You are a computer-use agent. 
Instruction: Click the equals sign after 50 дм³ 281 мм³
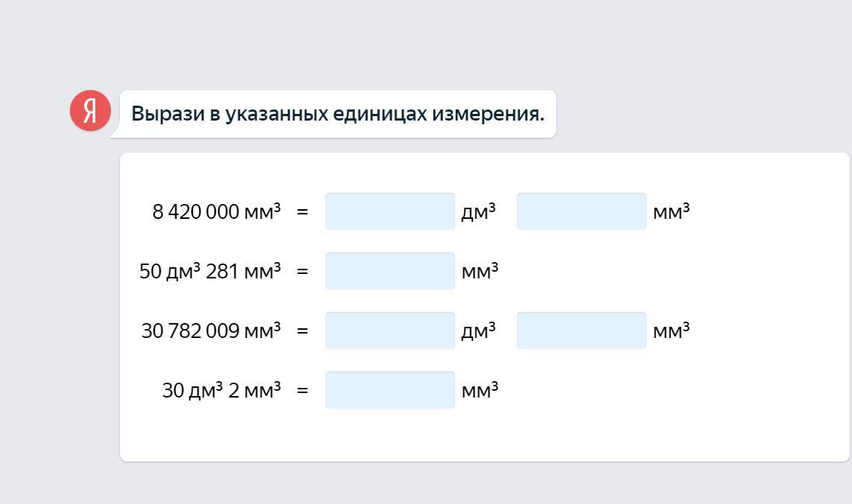click(302, 272)
